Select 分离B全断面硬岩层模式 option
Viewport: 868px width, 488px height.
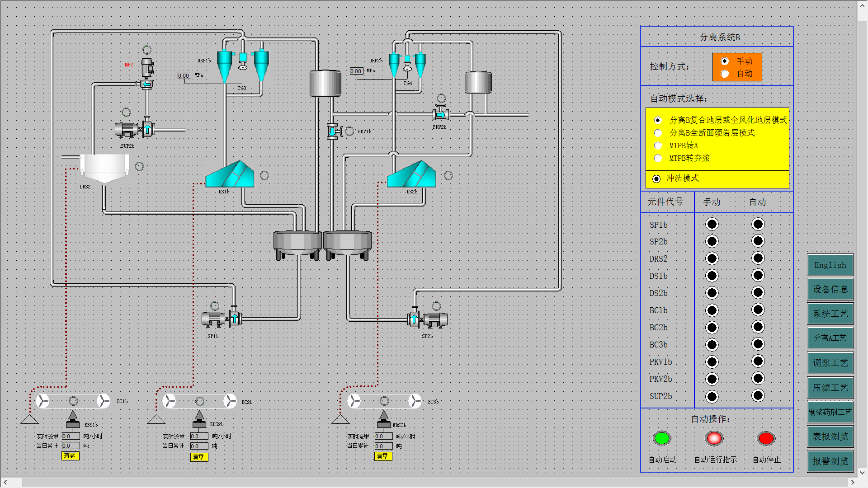[x=658, y=133]
